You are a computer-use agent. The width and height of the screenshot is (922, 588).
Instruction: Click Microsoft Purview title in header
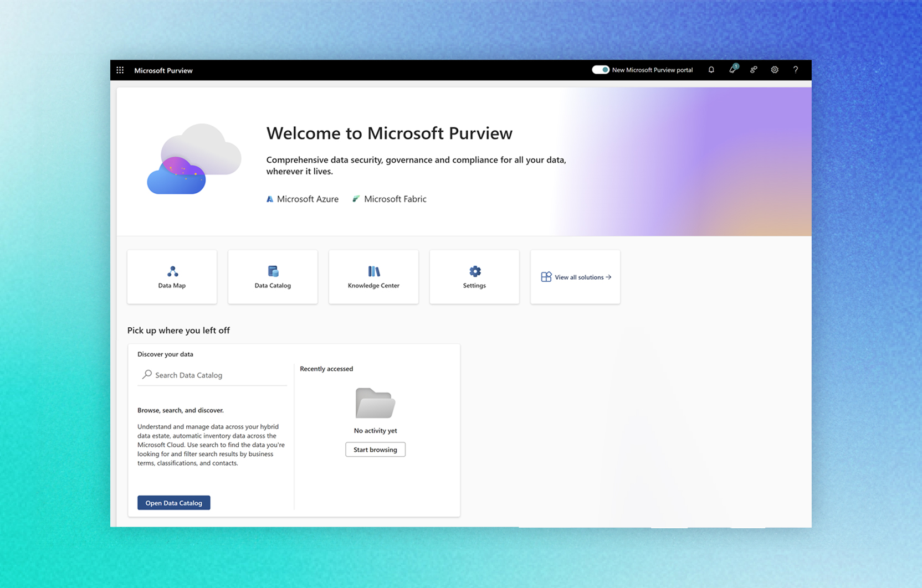[x=163, y=70]
